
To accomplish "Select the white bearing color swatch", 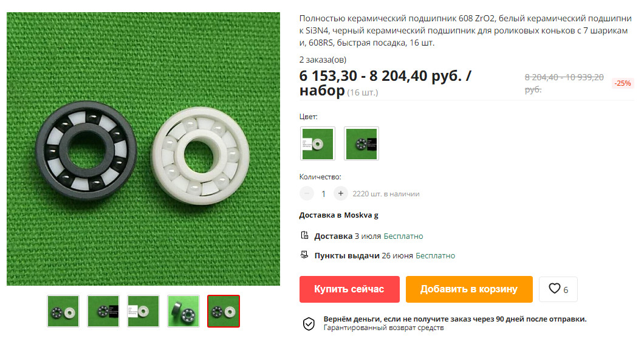I will point(318,143).
